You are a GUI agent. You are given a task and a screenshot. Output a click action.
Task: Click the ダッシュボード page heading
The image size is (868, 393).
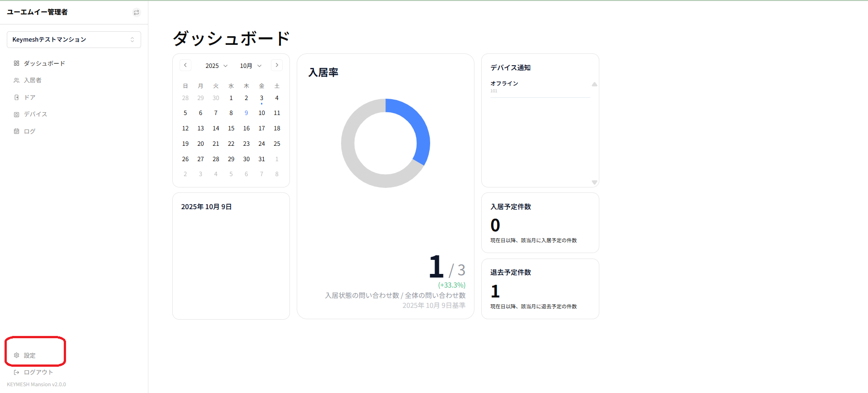(231, 38)
